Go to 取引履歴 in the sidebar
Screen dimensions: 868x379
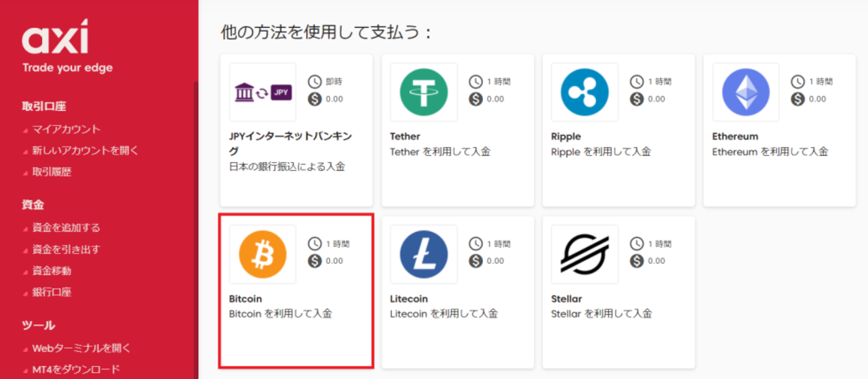click(51, 172)
